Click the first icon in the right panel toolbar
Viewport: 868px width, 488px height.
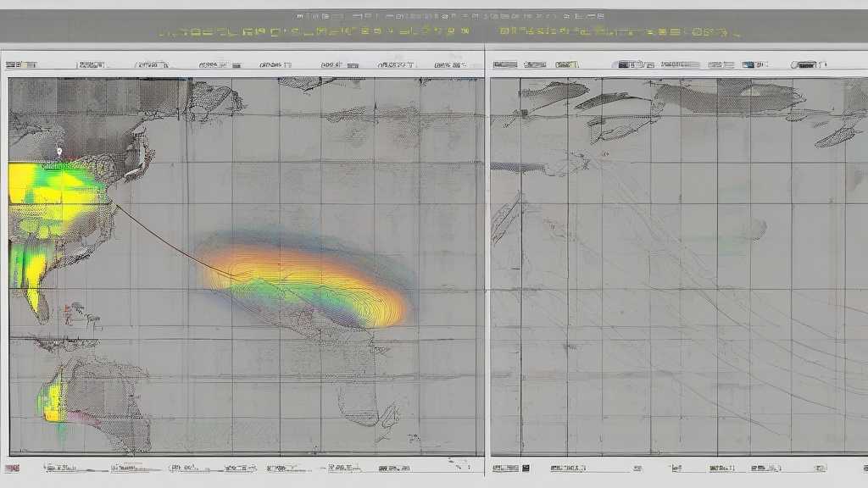click(505, 64)
